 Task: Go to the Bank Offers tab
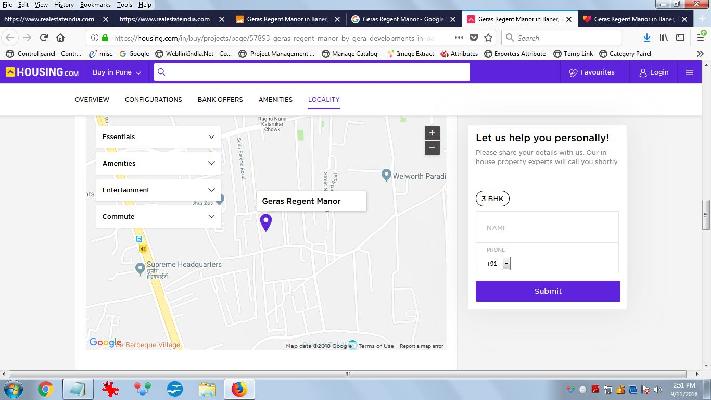[x=220, y=100]
